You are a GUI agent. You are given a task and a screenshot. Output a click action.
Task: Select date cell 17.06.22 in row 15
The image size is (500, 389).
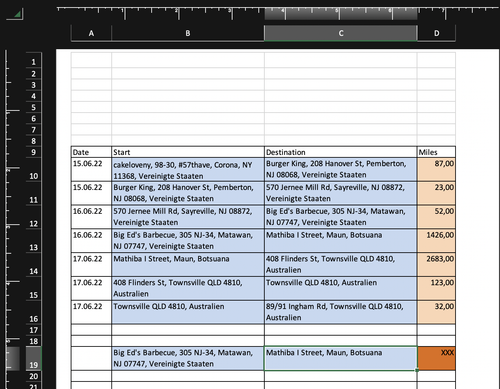click(91, 288)
